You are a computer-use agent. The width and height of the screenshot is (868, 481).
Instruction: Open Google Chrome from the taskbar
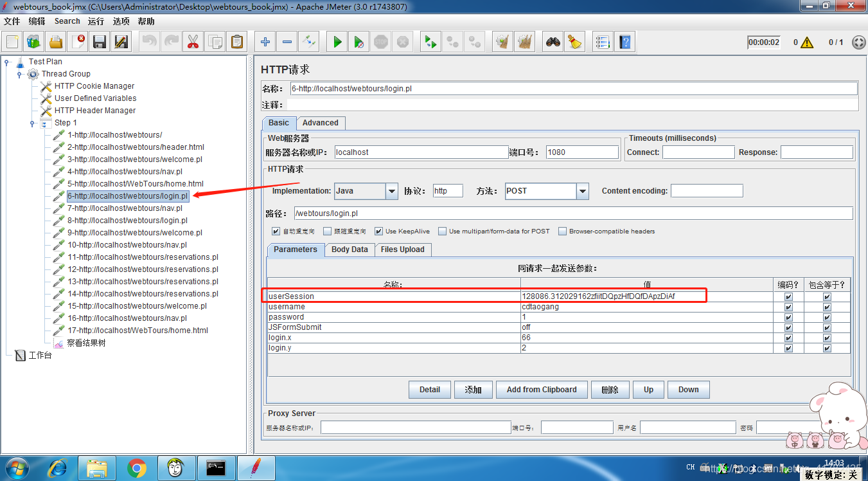(x=137, y=468)
